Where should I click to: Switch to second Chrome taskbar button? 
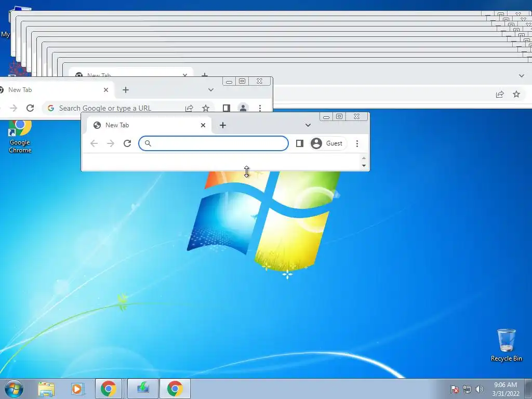175,389
